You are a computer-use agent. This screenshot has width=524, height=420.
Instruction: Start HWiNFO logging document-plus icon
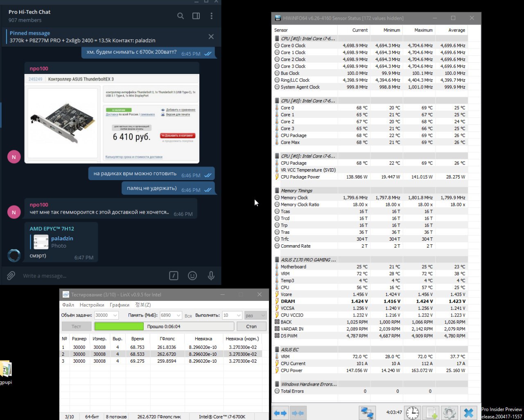[x=431, y=413]
